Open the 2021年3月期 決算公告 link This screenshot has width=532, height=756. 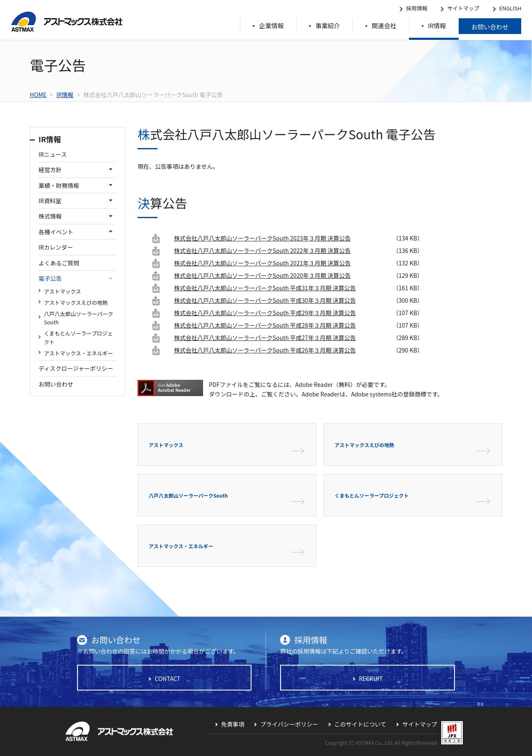262,263
